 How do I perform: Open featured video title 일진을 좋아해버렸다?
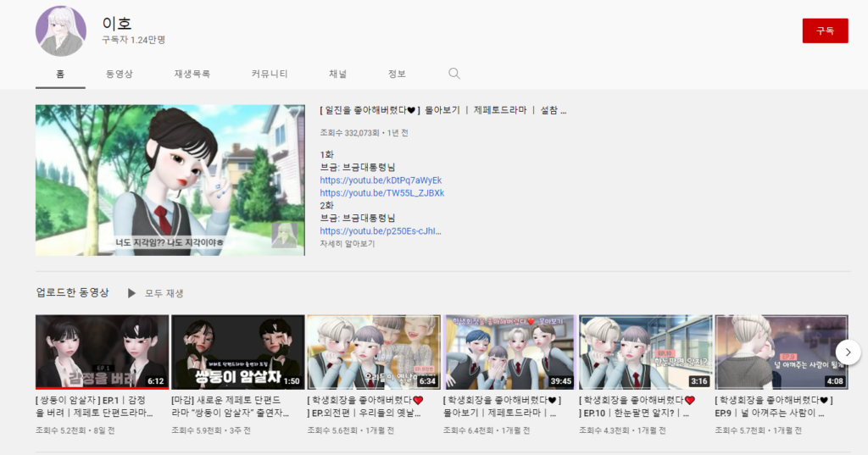[442, 110]
